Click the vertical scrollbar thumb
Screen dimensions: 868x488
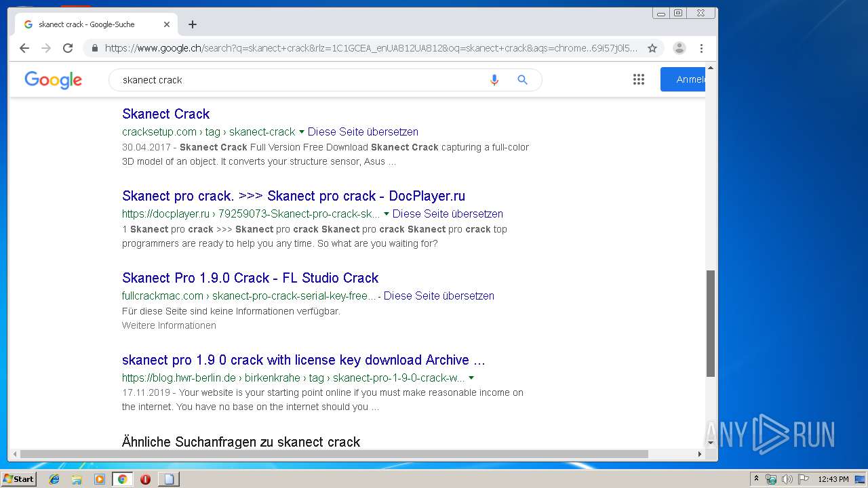pyautogui.click(x=711, y=323)
